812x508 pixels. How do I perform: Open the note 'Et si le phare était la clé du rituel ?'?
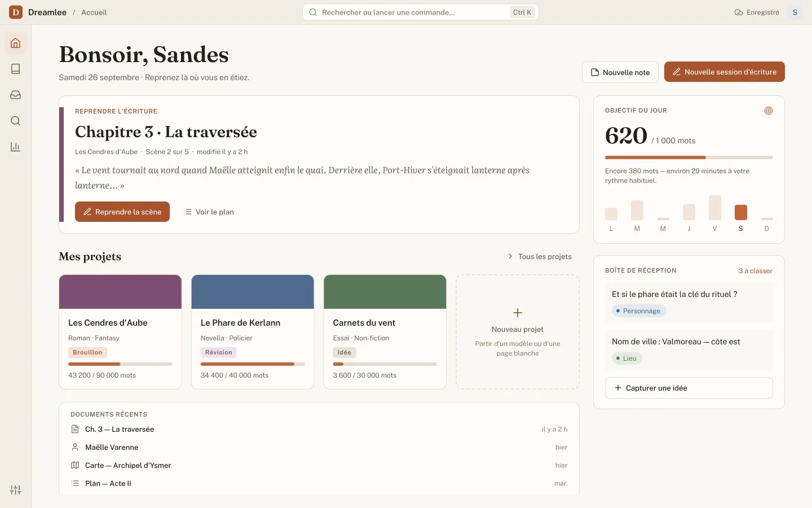[x=689, y=303]
